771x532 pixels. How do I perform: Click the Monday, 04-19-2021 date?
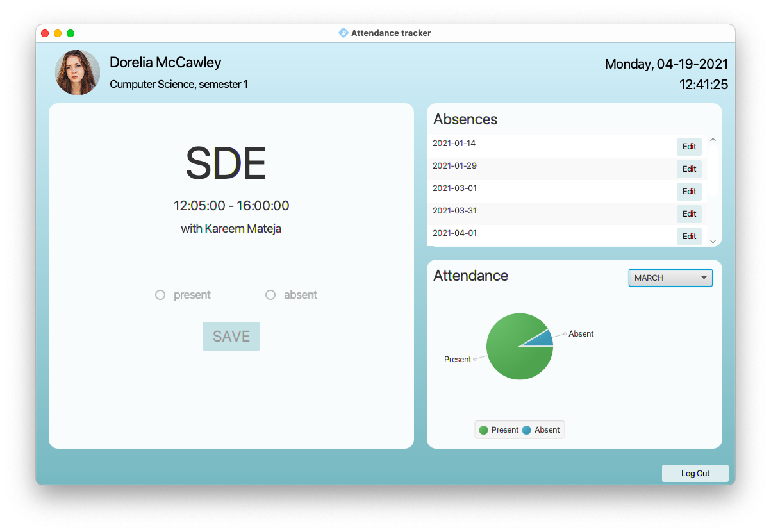coord(667,64)
